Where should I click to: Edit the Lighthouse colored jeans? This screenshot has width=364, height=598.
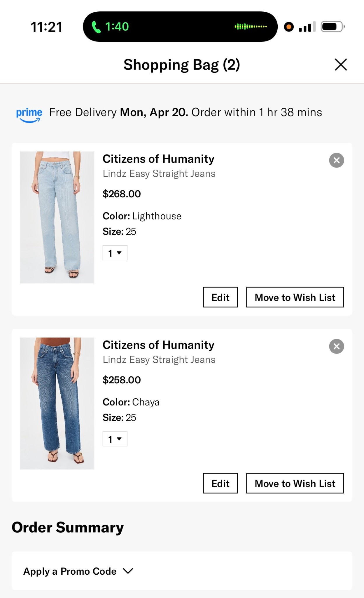tap(220, 297)
